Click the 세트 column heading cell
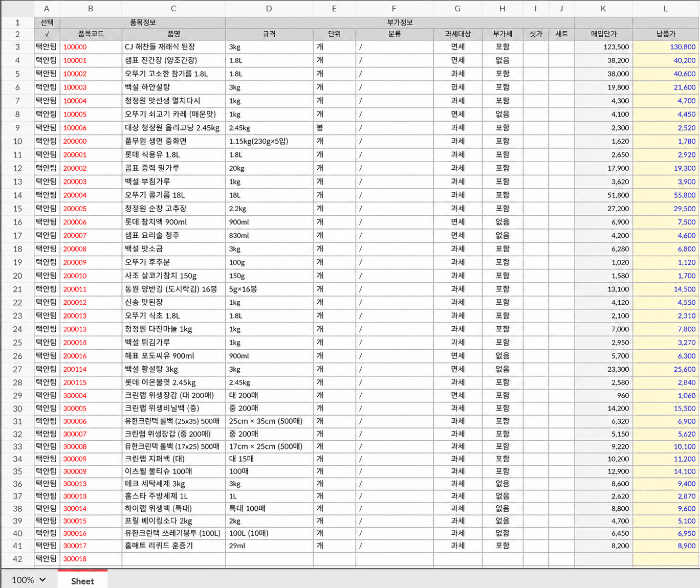The image size is (700, 588). 561,34
